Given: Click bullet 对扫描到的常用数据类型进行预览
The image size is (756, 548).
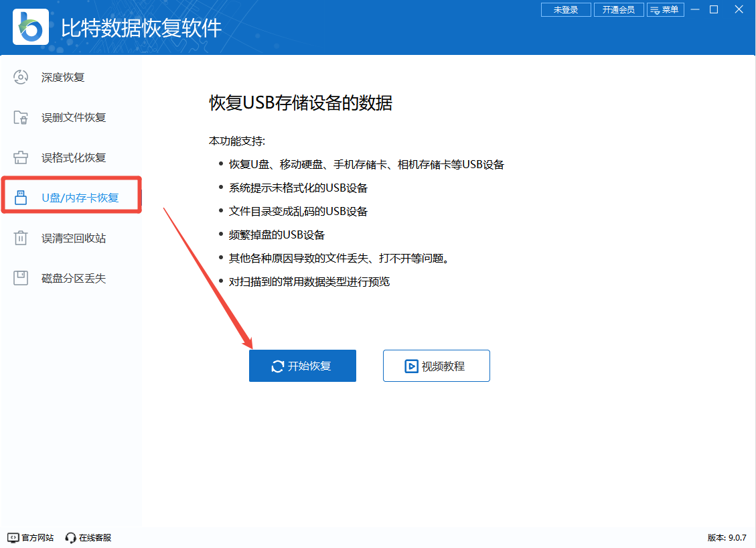Looking at the screenshot, I should click(x=309, y=282).
